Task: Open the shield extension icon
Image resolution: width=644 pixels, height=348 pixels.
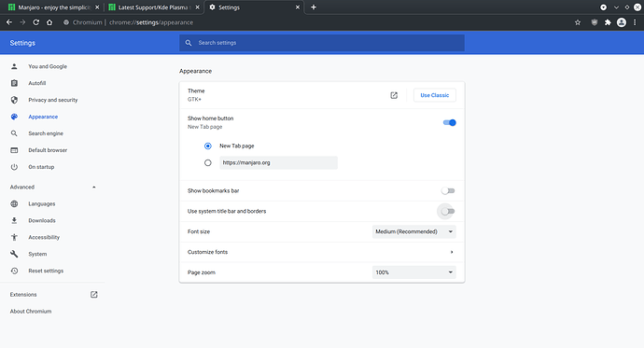Action: pyautogui.click(x=595, y=22)
